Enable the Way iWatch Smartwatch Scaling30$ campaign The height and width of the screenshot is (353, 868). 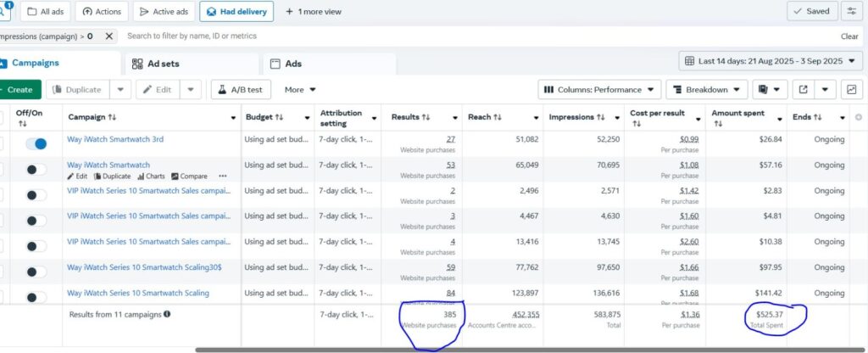pyautogui.click(x=36, y=270)
